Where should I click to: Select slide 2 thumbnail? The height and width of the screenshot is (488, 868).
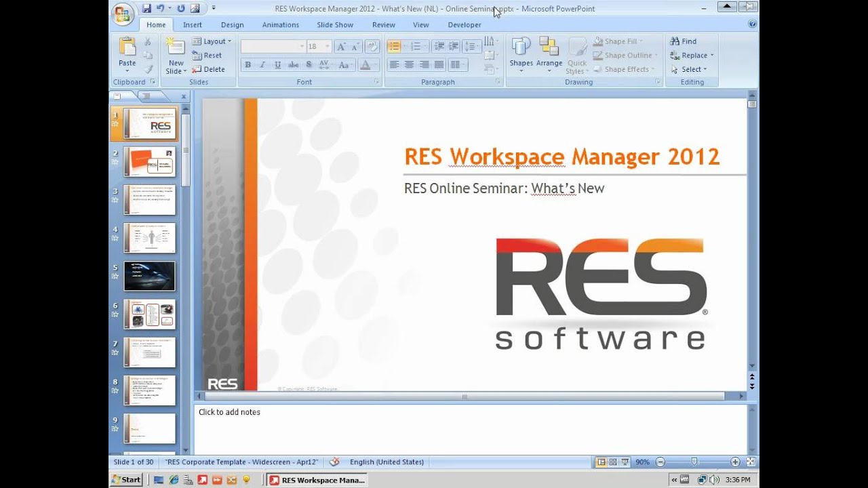149,162
